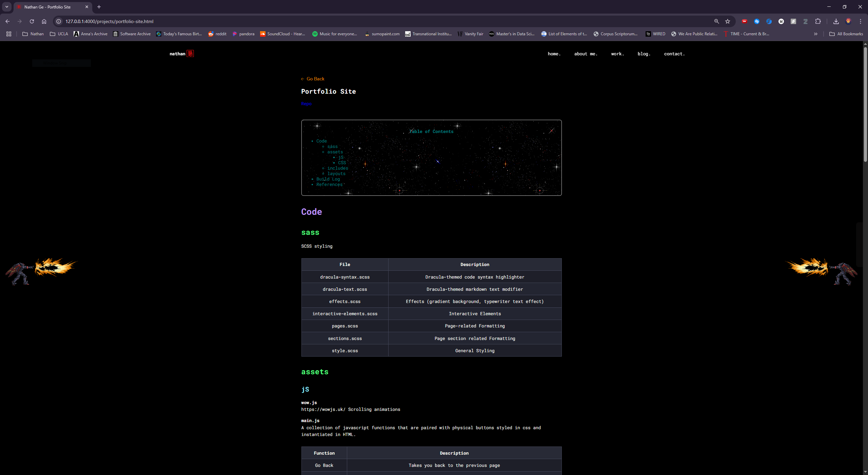Click the red logo icon beside nathan
The height and width of the screenshot is (475, 868).
190,54
